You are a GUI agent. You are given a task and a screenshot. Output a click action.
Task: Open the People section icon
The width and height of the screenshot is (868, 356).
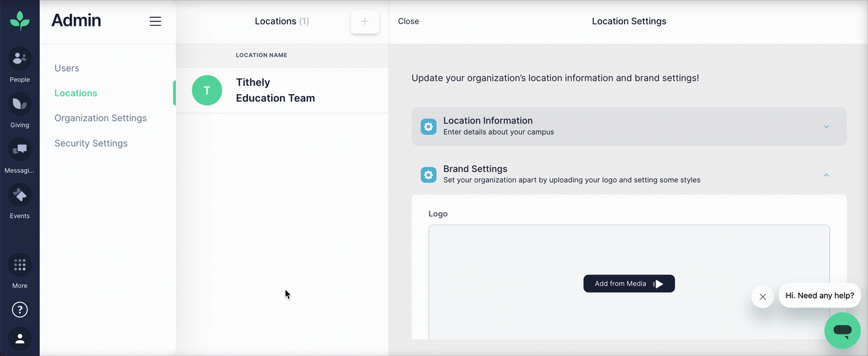tap(20, 59)
